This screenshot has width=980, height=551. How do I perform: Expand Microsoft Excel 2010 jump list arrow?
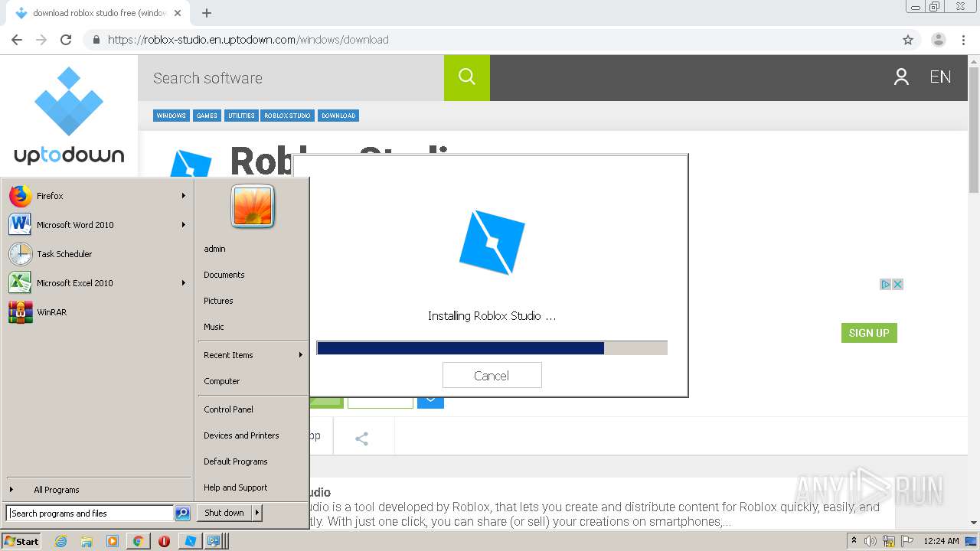(x=184, y=283)
